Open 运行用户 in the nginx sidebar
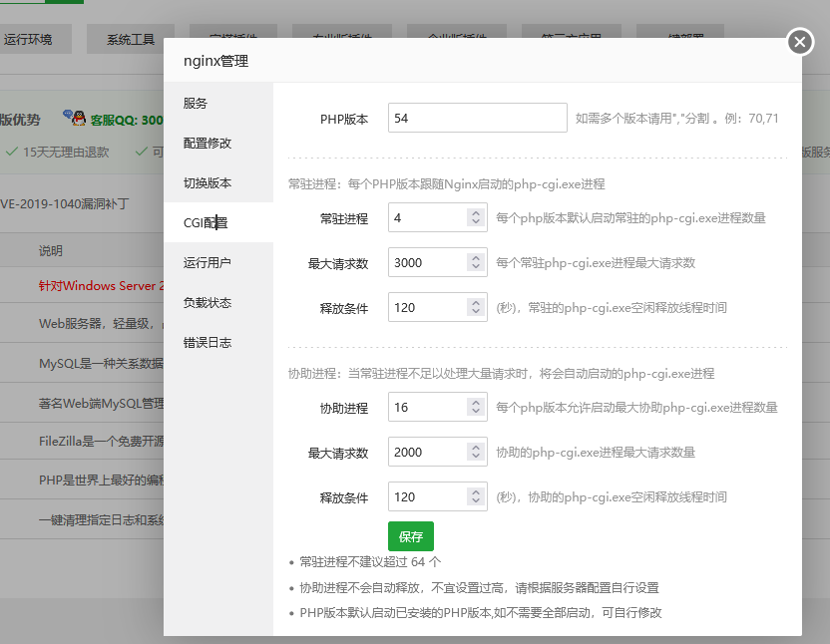The image size is (830, 644). pos(218,263)
